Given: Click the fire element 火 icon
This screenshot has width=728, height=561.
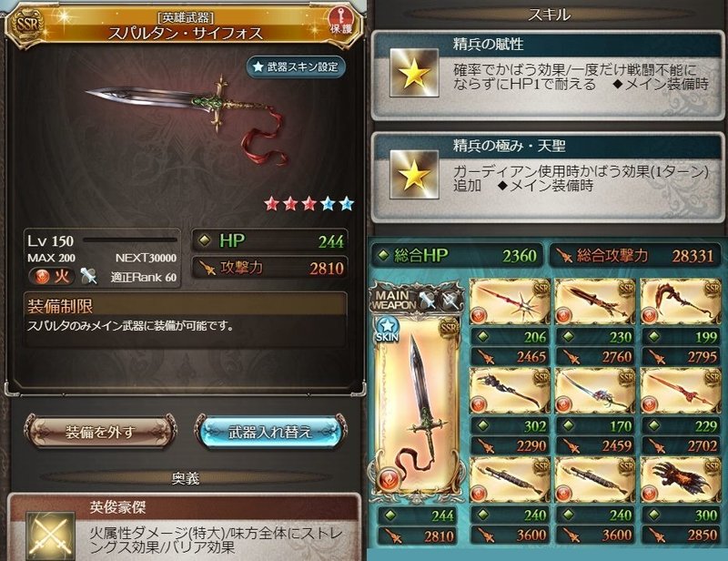Looking at the screenshot, I should coord(51,277).
